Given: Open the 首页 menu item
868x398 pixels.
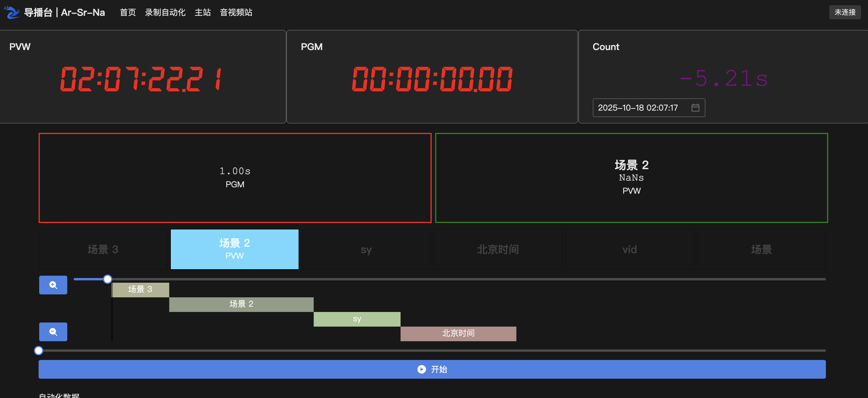Looking at the screenshot, I should coord(128,13).
